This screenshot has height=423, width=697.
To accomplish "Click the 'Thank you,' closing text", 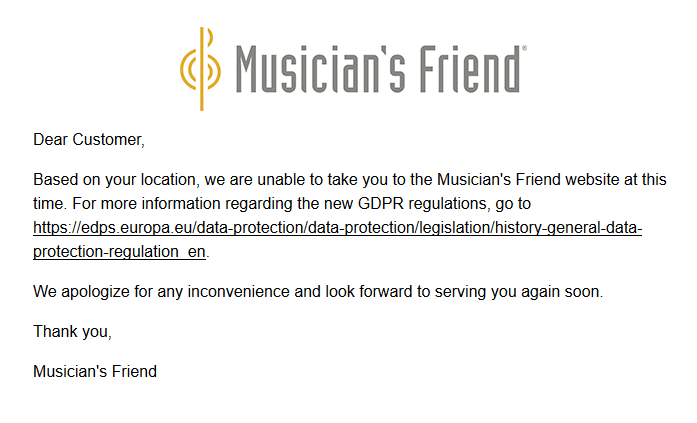I will point(72,331).
